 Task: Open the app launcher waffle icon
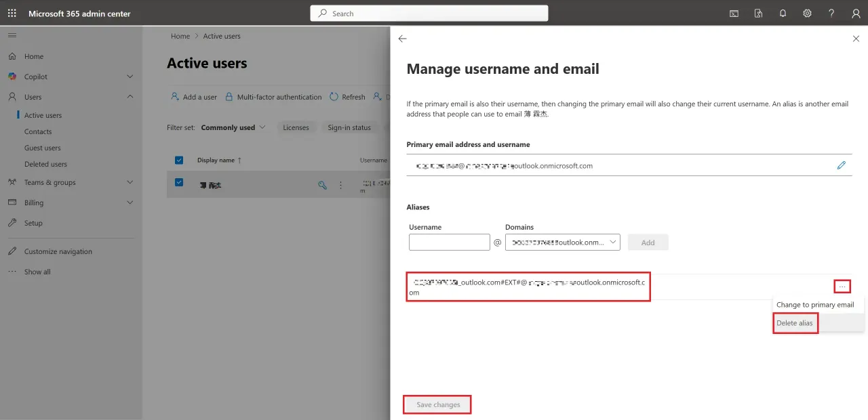point(12,14)
